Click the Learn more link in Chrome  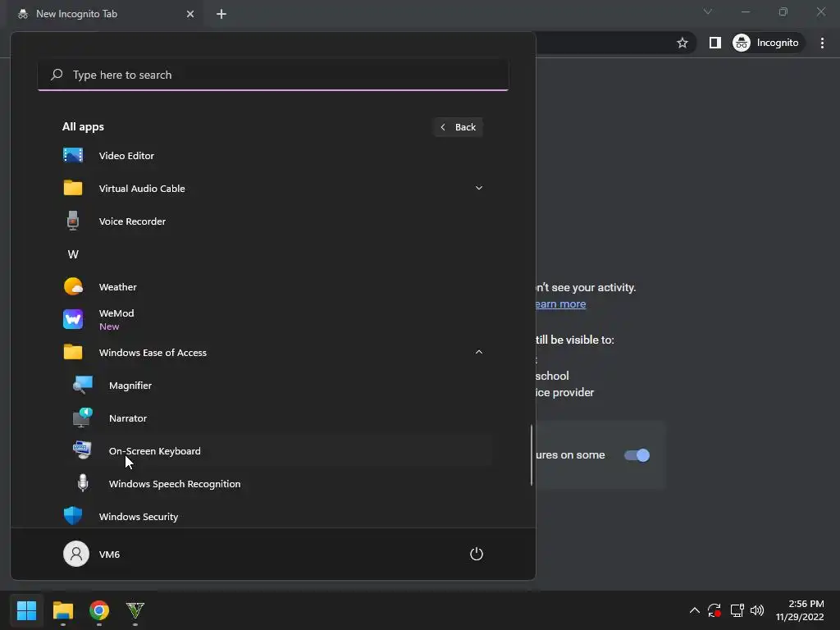pos(560,304)
